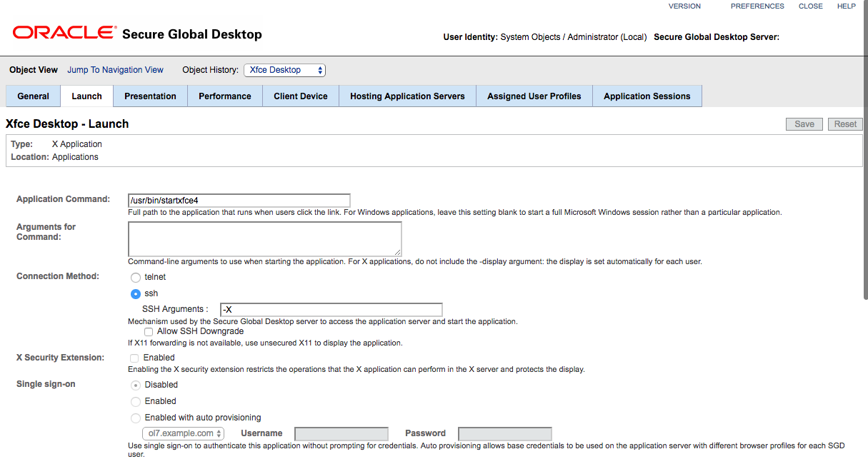Toggle X Security Extension Enabled checkbox

(134, 358)
